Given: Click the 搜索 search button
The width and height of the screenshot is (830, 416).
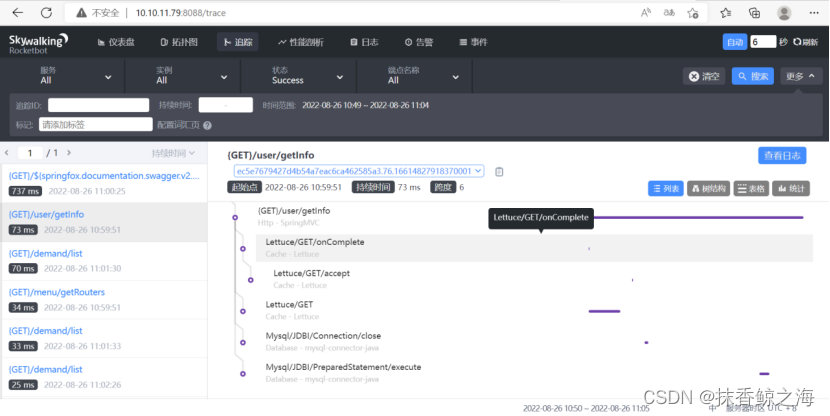Looking at the screenshot, I should click(x=753, y=76).
